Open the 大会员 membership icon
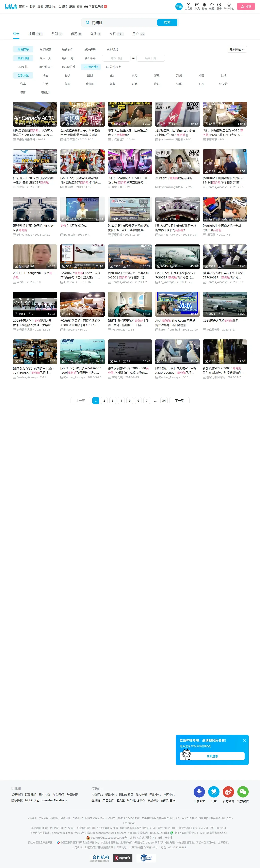Screen dimensions: 260x868 (x=189, y=5)
